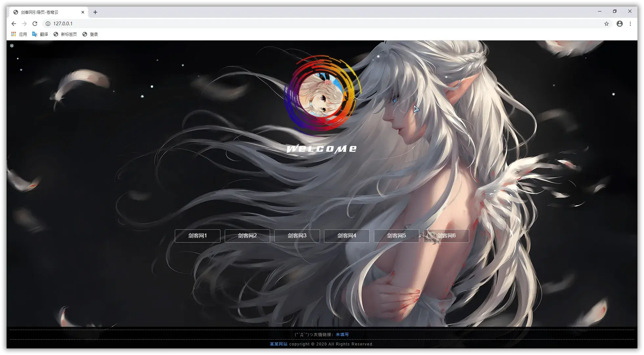644x355 pixels.
Task: View site information icon in address bar
Action: (48, 24)
